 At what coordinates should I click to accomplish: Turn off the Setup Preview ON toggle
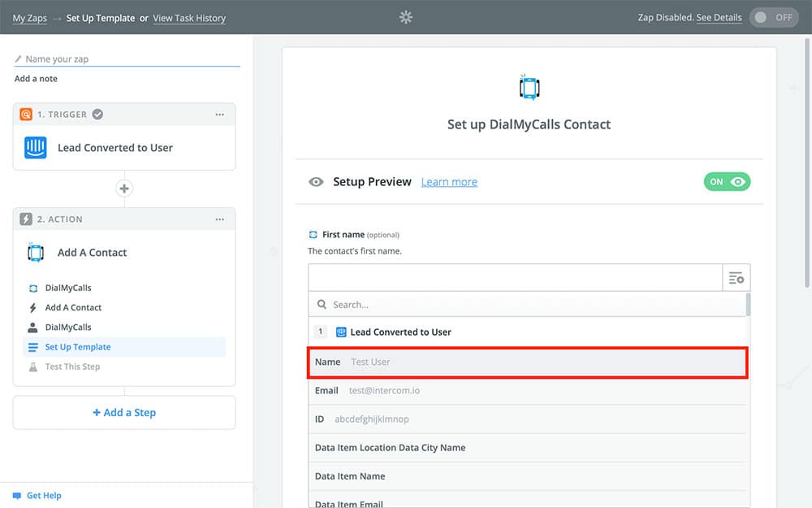pyautogui.click(x=727, y=182)
